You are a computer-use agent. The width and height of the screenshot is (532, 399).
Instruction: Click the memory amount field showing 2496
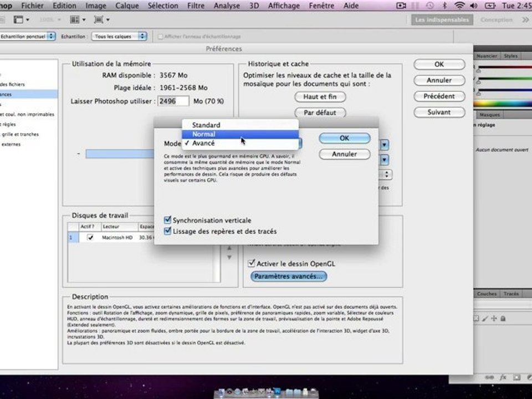(x=173, y=101)
